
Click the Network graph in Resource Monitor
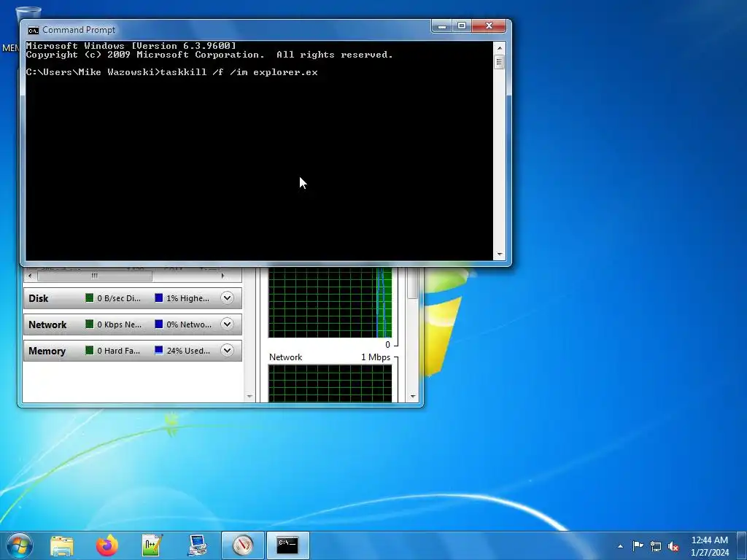(x=330, y=384)
